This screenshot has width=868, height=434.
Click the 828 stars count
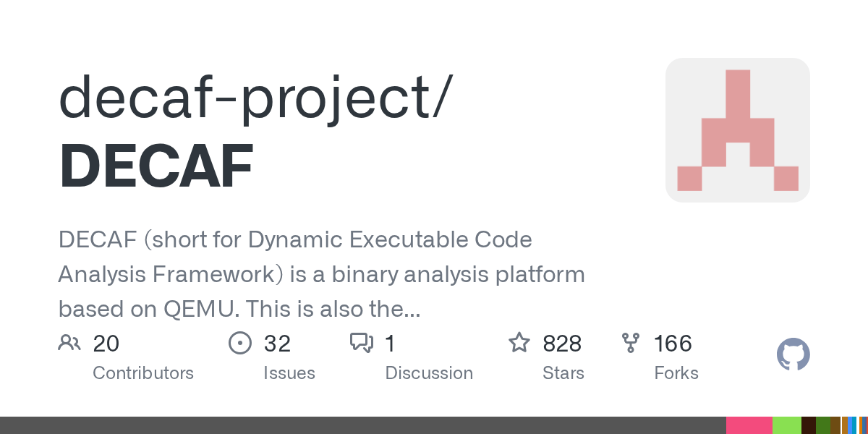click(562, 343)
